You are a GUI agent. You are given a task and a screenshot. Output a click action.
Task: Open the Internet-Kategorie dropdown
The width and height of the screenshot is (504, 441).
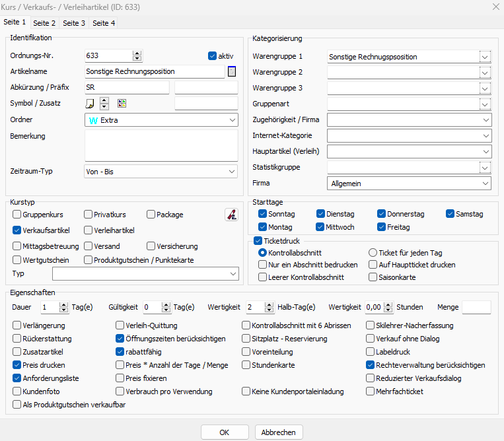pyautogui.click(x=409, y=135)
